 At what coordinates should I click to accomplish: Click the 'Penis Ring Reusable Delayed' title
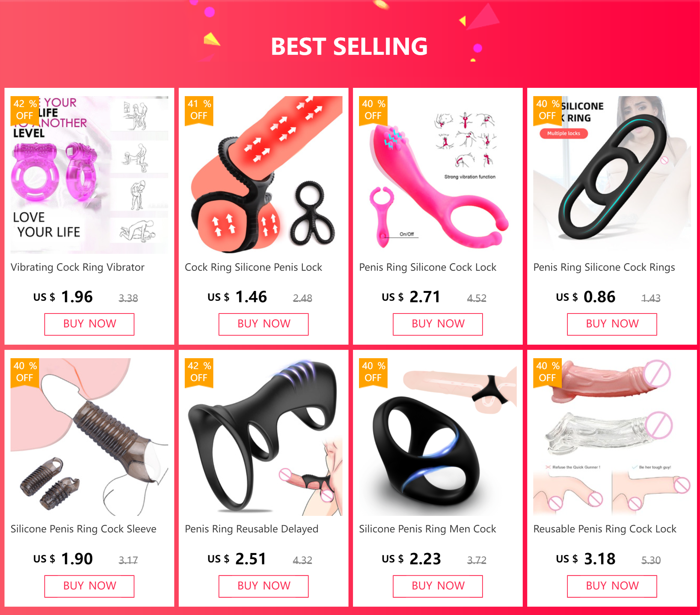252,529
